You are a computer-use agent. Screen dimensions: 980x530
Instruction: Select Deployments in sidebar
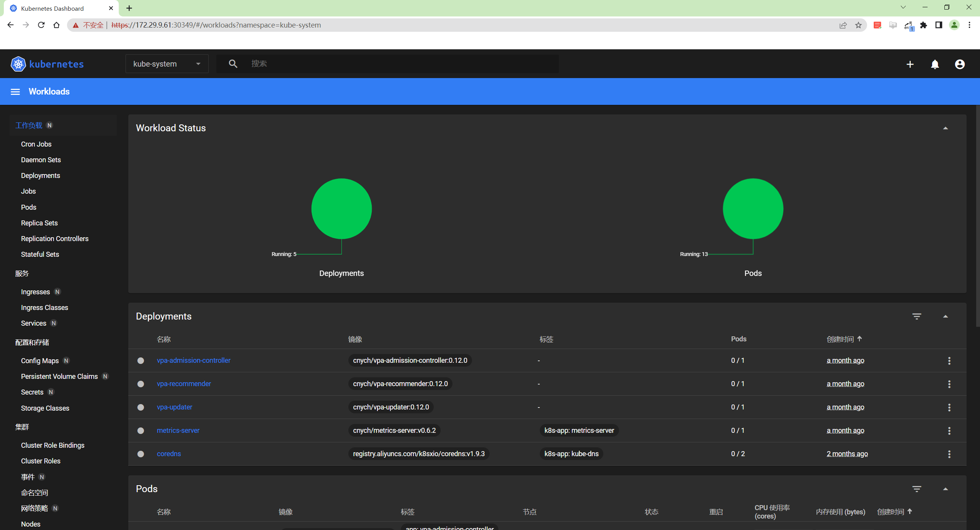pos(41,176)
